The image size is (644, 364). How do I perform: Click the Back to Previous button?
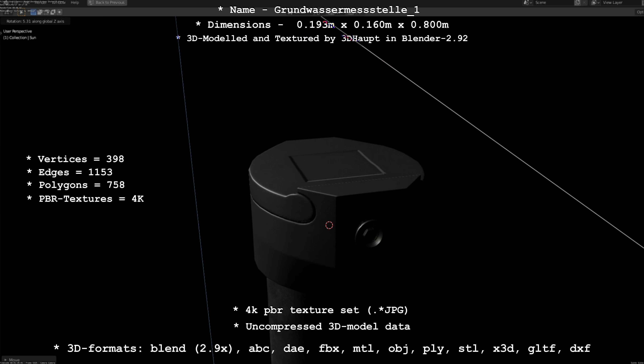pyautogui.click(x=107, y=2)
